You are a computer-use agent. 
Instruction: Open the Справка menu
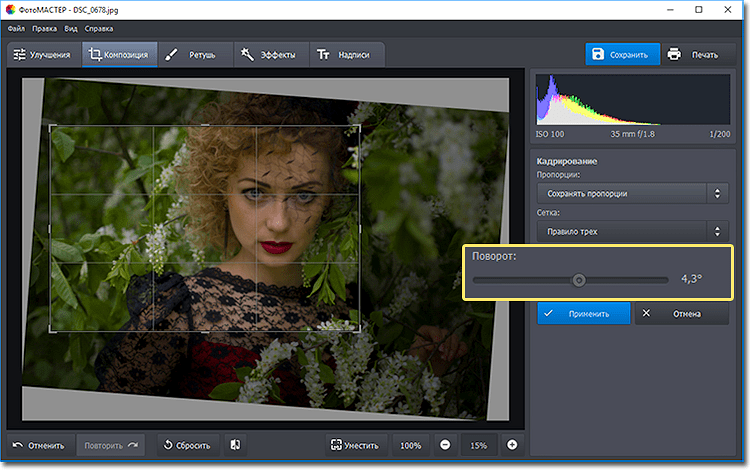pyautogui.click(x=99, y=29)
